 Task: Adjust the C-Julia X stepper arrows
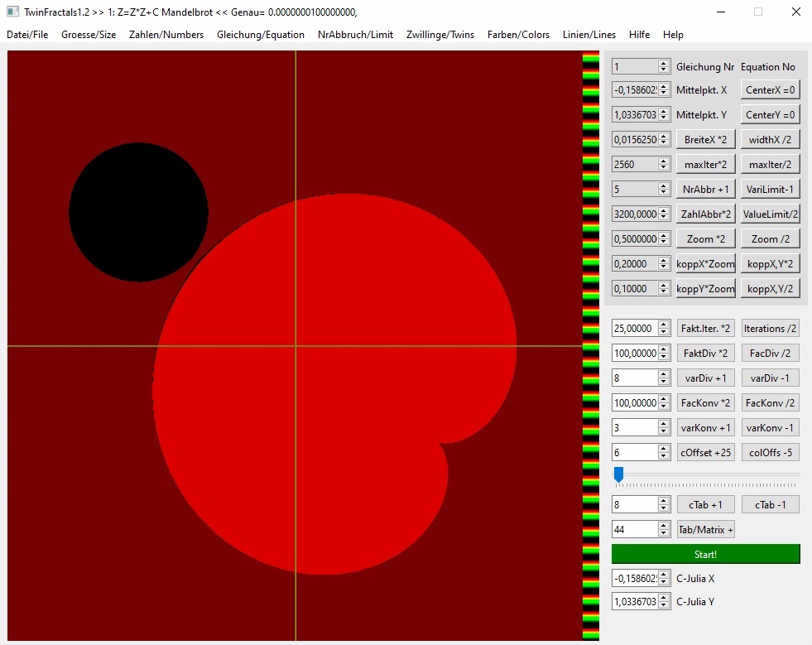(x=663, y=579)
